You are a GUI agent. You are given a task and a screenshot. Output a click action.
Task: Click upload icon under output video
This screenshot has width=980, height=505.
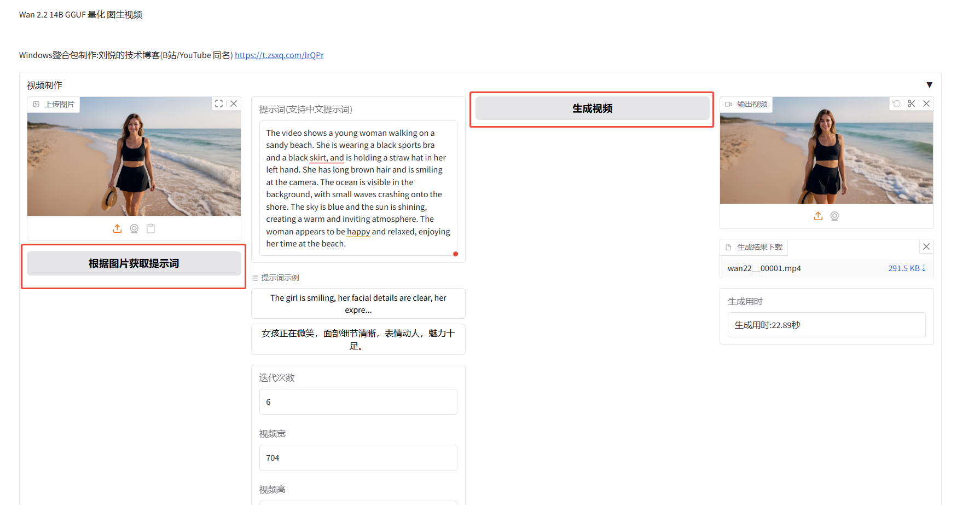[x=817, y=216]
